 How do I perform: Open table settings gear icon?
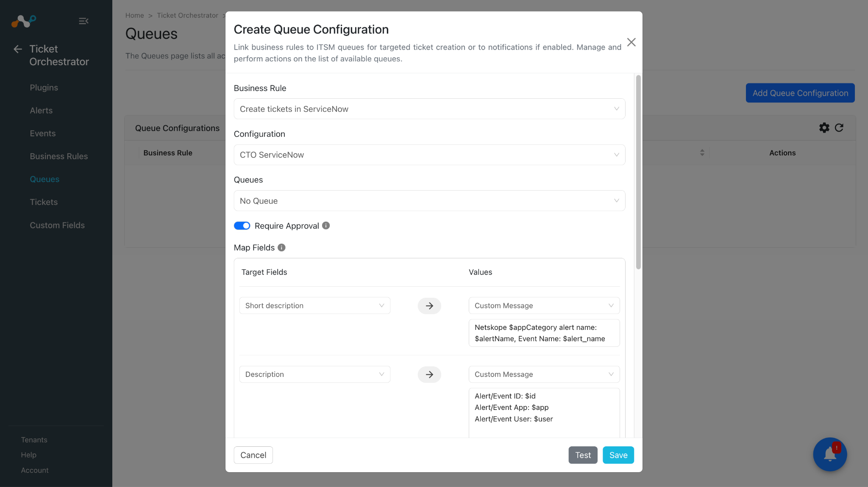tap(824, 128)
